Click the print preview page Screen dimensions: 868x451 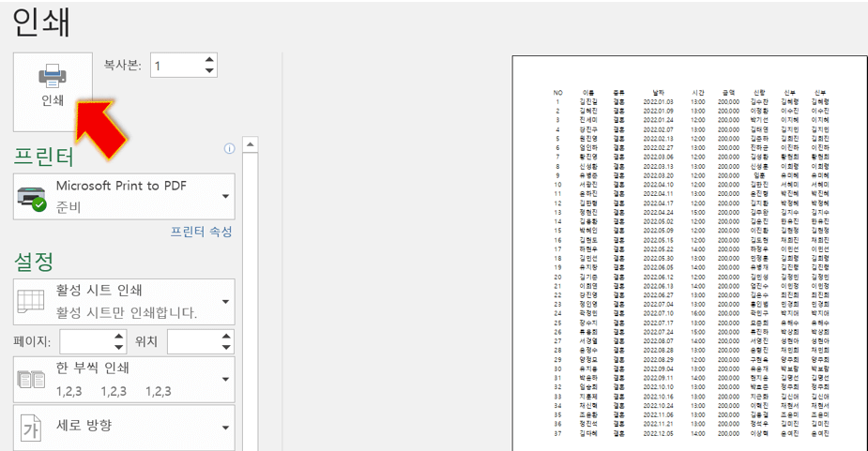pos(690,253)
